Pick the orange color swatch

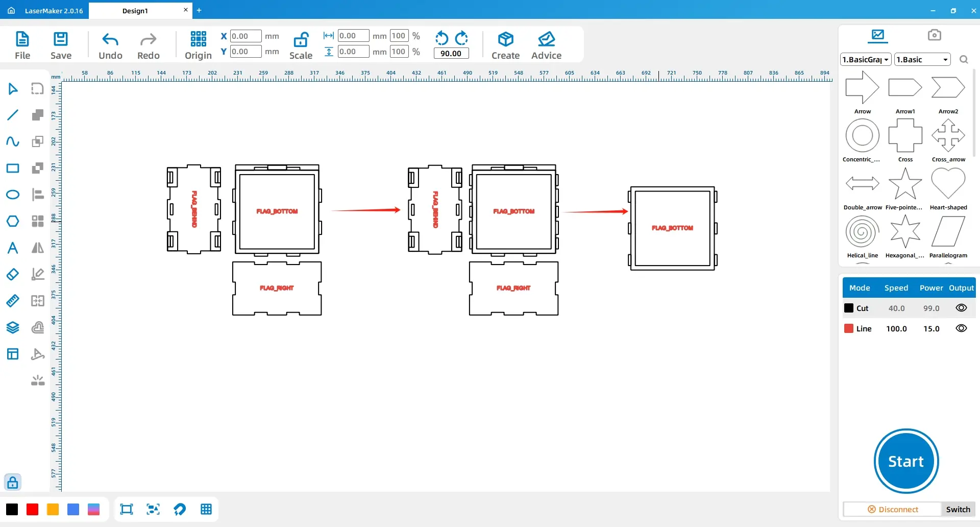pos(53,509)
